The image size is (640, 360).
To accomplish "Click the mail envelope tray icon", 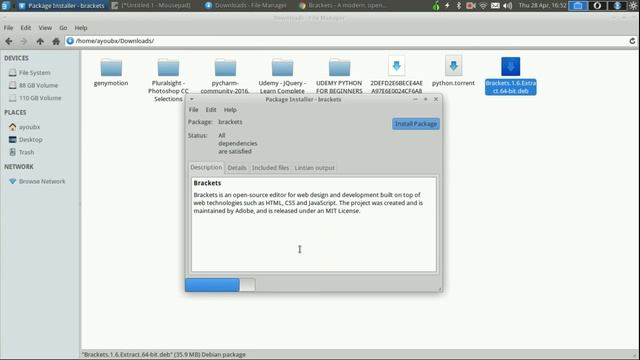I will (495, 6).
